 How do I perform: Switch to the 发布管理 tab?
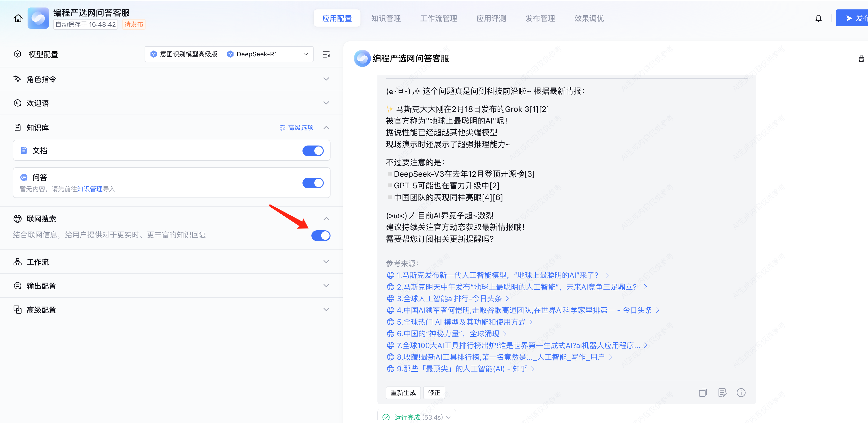[x=540, y=19]
